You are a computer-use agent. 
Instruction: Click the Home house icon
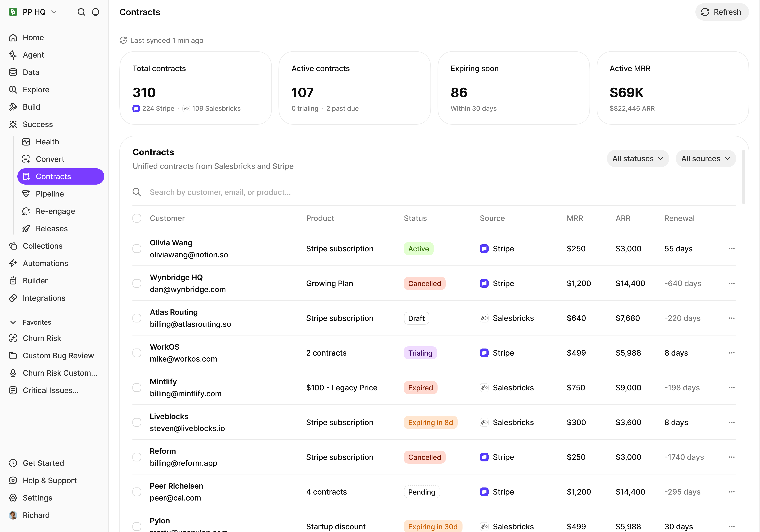point(13,38)
